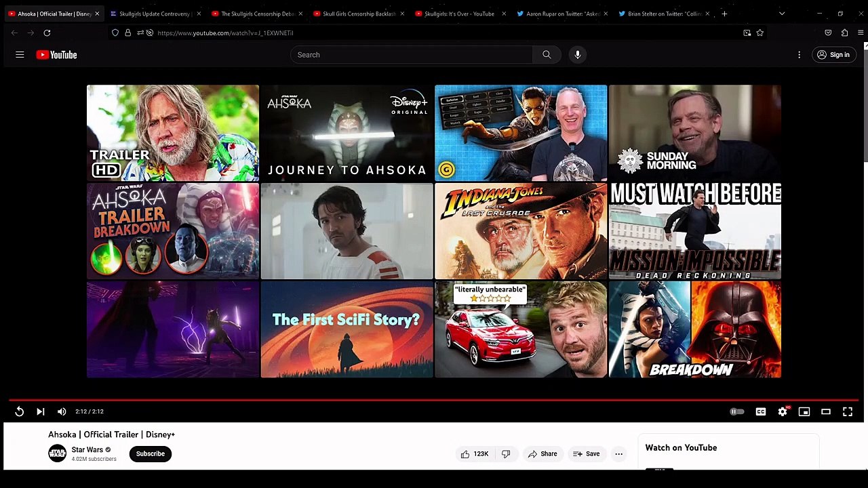
Task: Open Indiana Jones Last Crusade thumbnail
Action: [x=521, y=231]
